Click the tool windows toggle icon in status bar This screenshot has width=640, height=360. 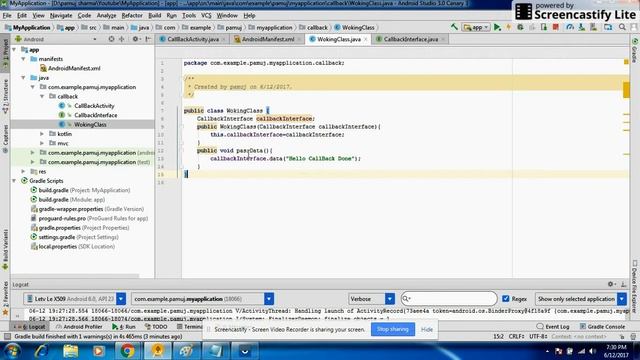click(7, 336)
